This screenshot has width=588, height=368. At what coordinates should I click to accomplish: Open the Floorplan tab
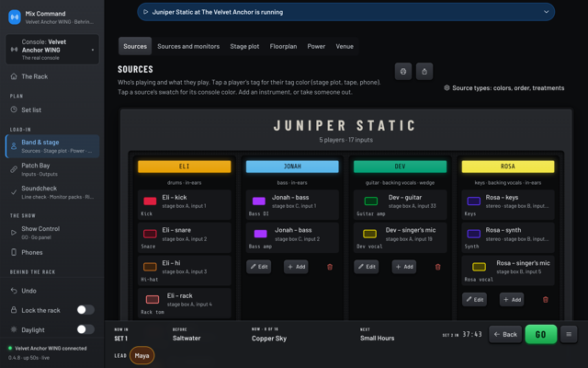point(283,46)
